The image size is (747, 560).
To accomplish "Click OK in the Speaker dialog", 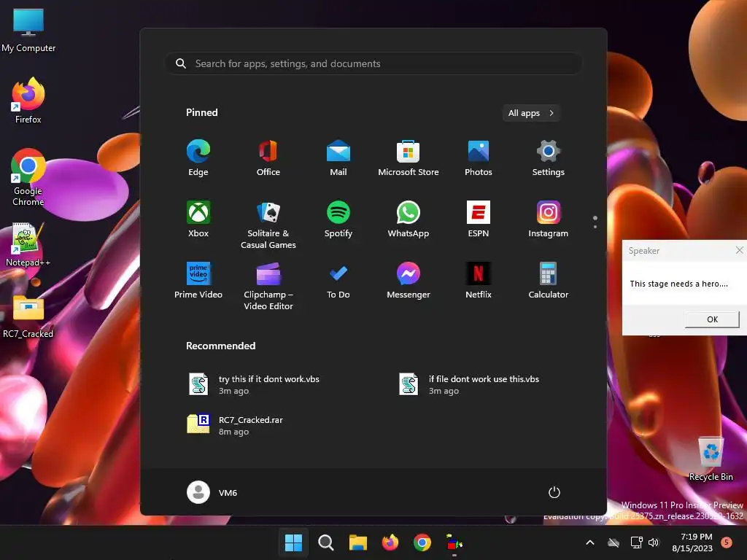I will [712, 319].
